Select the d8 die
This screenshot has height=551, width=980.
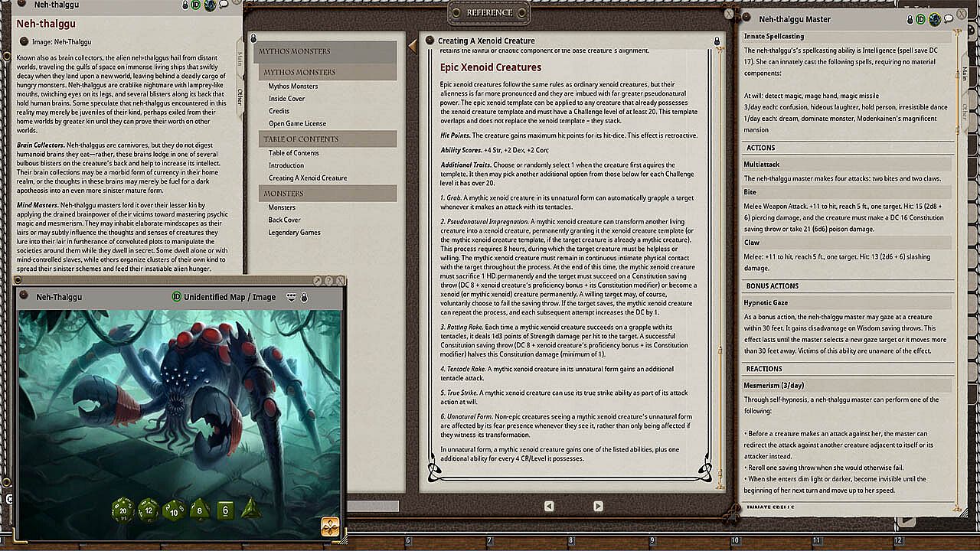click(x=200, y=509)
